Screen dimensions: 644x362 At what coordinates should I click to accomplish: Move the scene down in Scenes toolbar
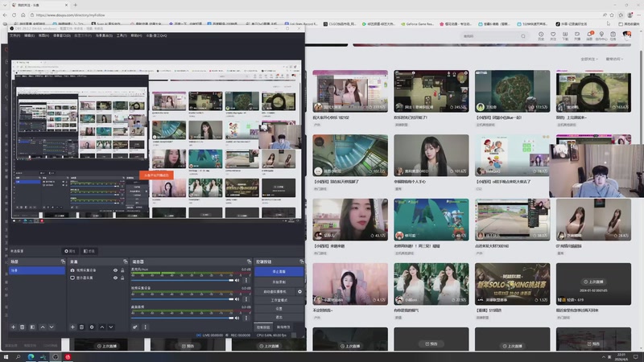[x=52, y=327]
